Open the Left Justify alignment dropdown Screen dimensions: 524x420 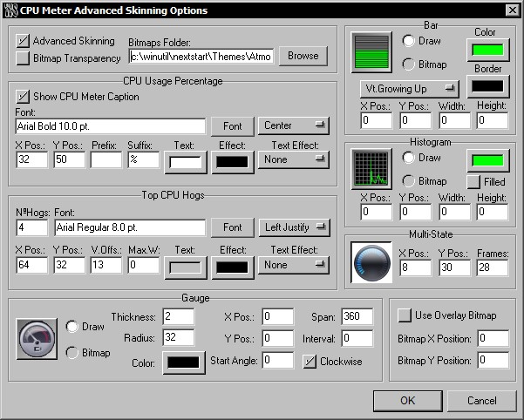295,227
